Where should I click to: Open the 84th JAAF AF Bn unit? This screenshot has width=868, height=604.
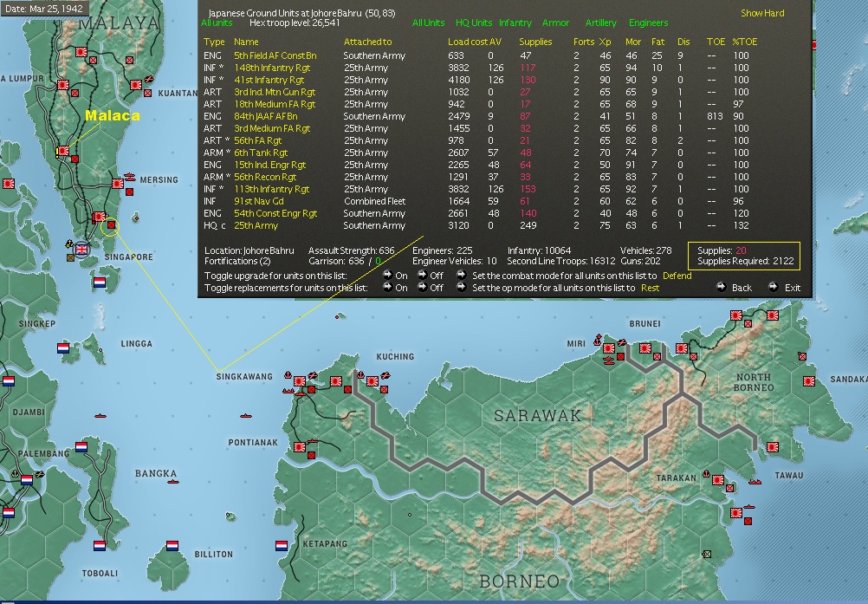coord(266,116)
